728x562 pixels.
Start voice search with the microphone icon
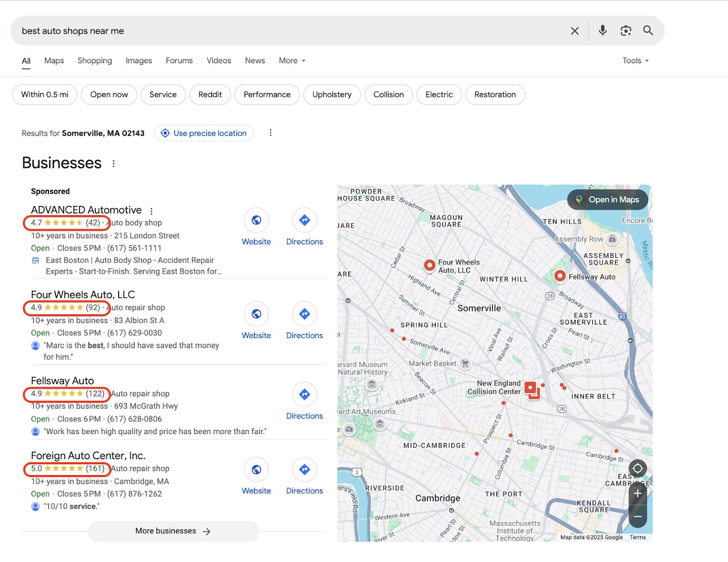click(602, 30)
